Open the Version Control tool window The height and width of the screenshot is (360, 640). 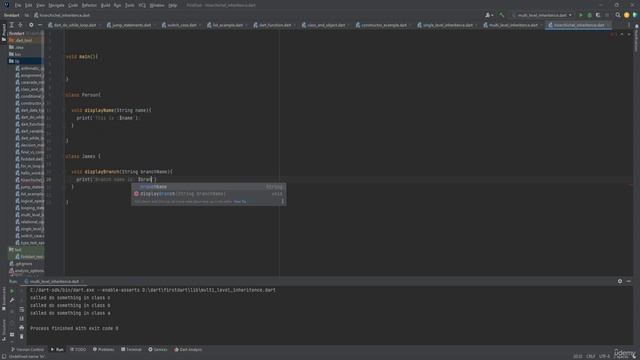27,349
